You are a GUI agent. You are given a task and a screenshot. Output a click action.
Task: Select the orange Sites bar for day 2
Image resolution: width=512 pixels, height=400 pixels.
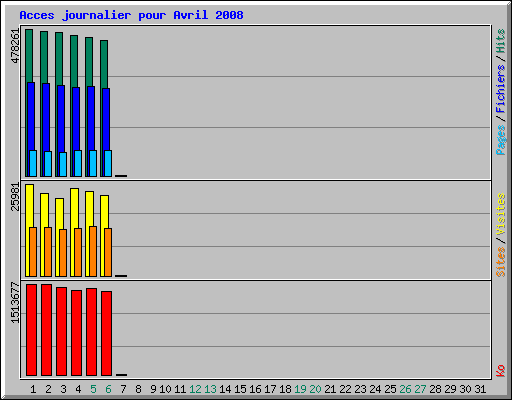tap(48, 252)
